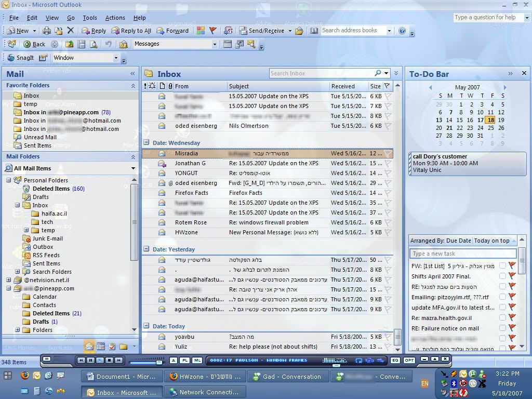Select May 21 in the To-Do Bar calendar
Viewport: 532px width, 399px height.
click(449, 128)
